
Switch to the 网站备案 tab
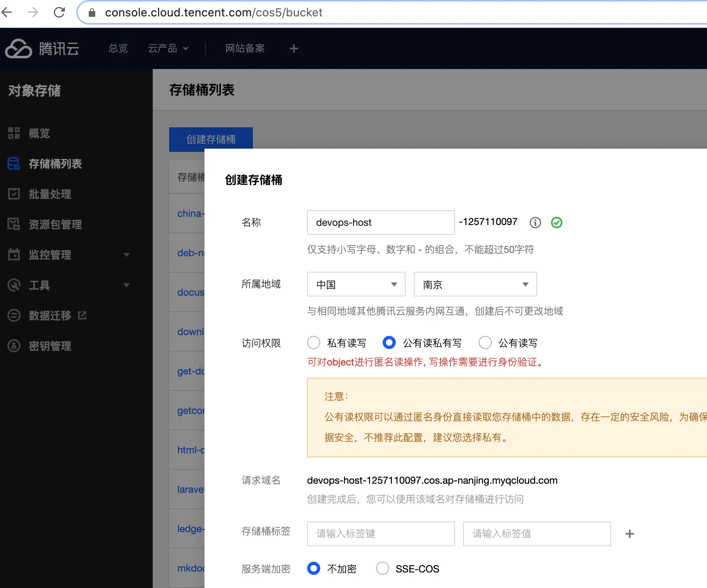coord(245,48)
